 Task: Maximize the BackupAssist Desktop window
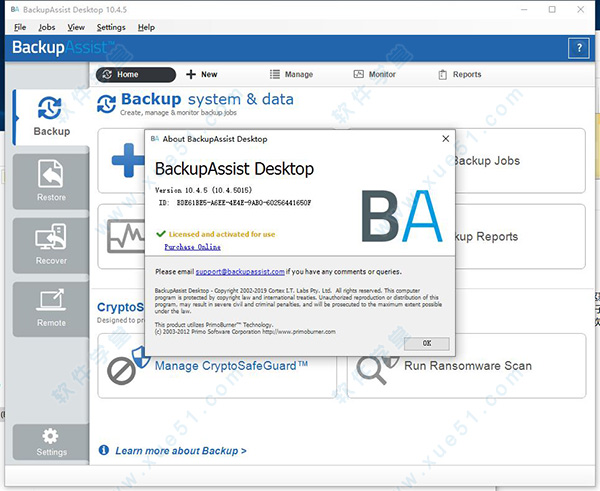tap(552, 10)
